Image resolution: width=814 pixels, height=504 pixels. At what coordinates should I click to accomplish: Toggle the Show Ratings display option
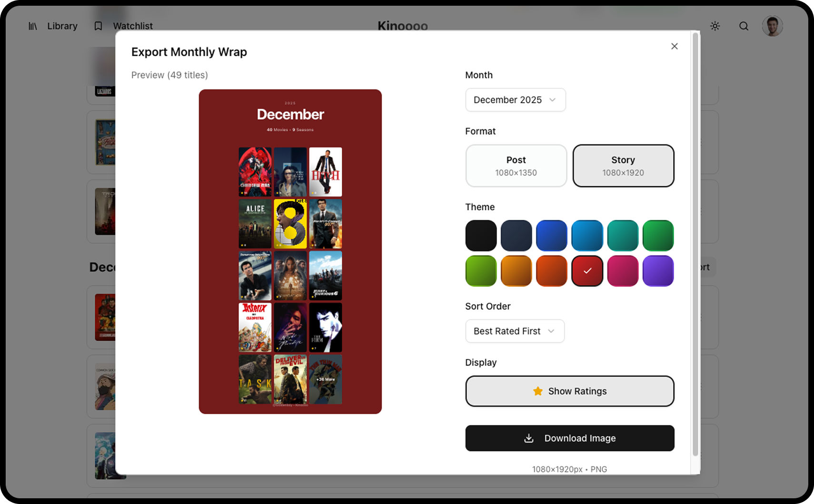570,391
